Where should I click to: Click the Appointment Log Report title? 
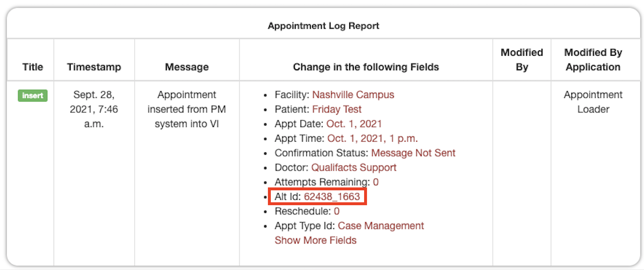pyautogui.click(x=323, y=26)
